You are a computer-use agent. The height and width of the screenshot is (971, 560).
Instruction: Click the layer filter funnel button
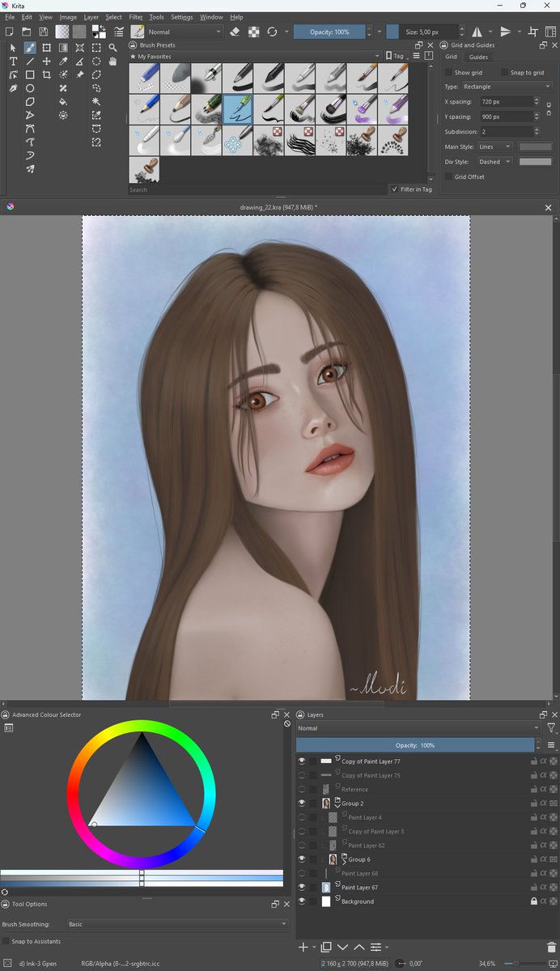click(551, 728)
